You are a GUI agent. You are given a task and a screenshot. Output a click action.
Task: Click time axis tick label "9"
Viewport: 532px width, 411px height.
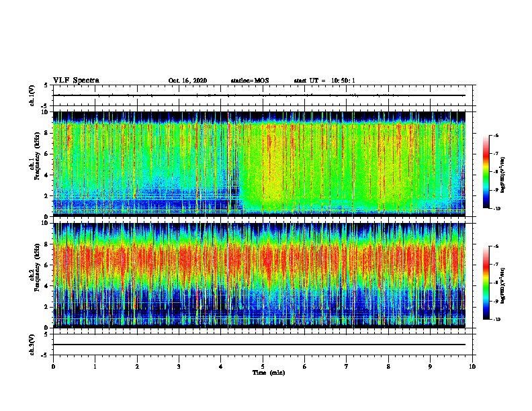430,367
